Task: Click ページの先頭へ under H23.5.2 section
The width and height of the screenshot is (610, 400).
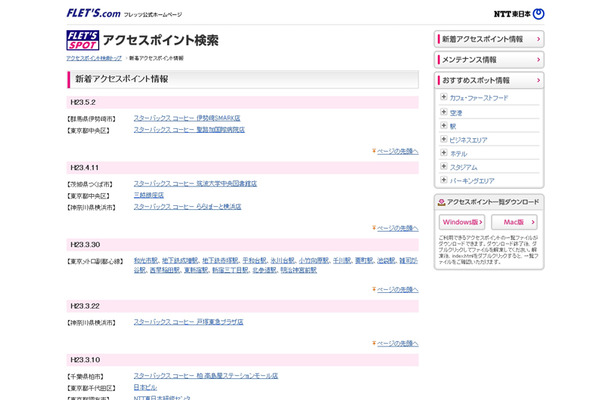Action: point(398,151)
